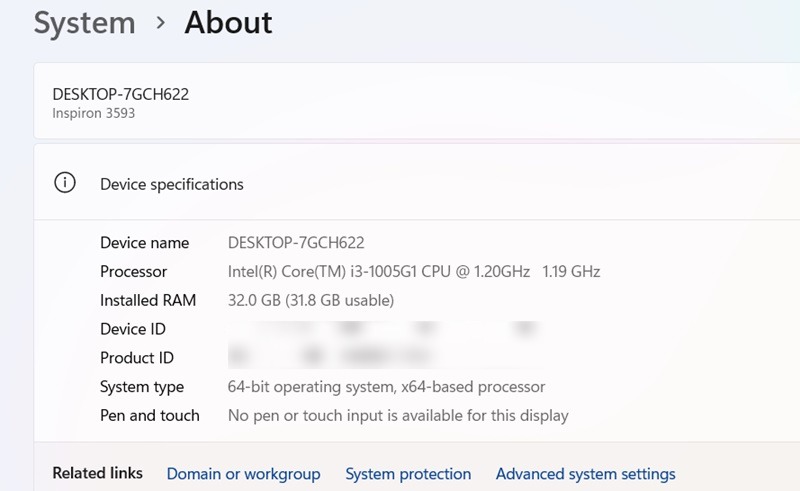Select the DESKTOP-7GCH622 heading at top card
Image resolution: width=800 pixels, height=491 pixels.
(121, 94)
